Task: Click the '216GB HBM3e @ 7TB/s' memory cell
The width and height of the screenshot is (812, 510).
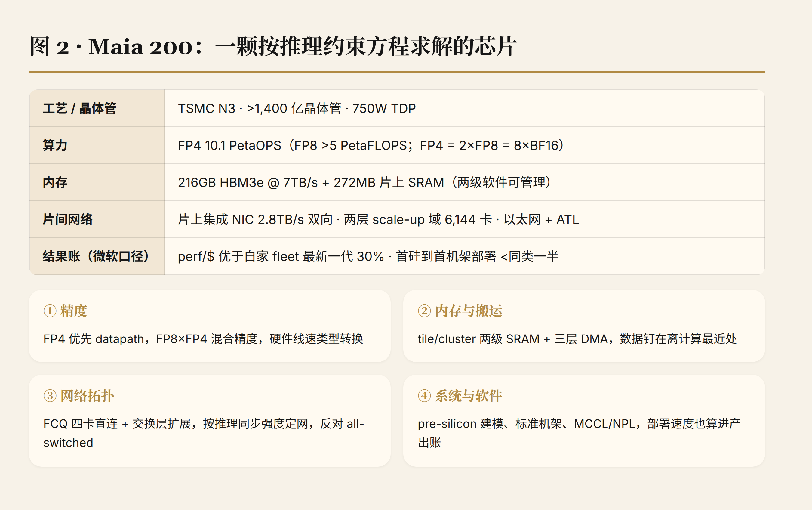Action: [464, 182]
